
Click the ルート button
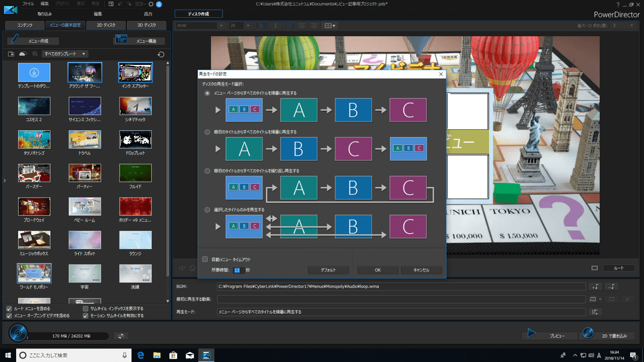pos(619,268)
